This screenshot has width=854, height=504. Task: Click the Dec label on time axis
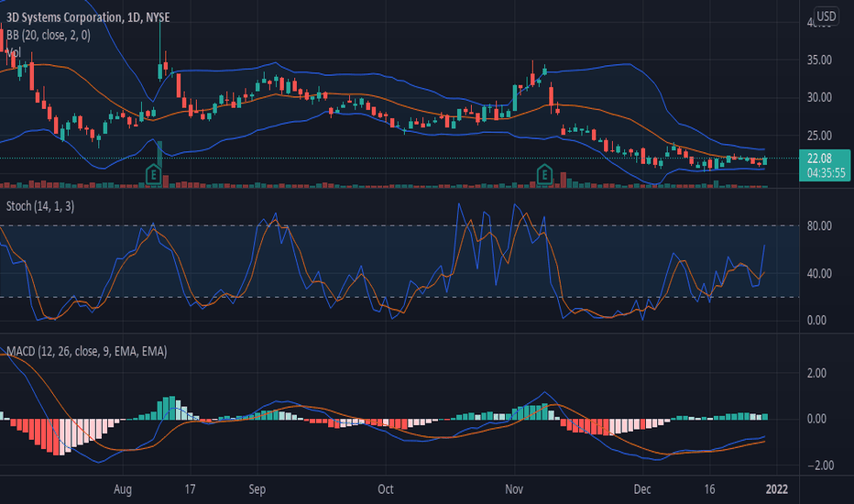[x=642, y=488]
